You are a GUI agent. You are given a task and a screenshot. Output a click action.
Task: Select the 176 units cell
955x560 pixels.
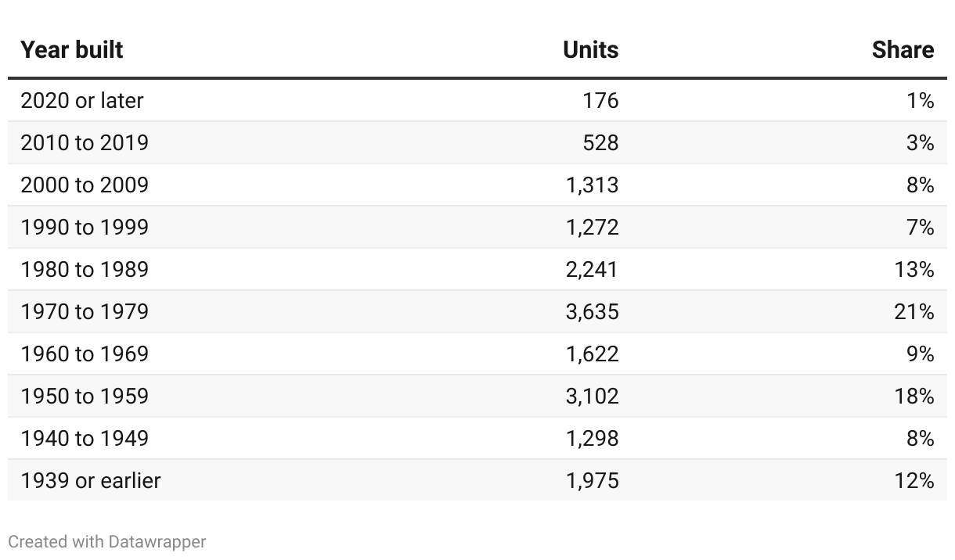click(600, 101)
